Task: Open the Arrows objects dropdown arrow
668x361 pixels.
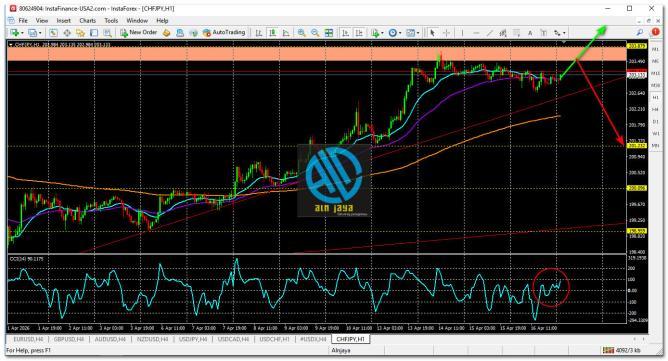Action: (564, 33)
